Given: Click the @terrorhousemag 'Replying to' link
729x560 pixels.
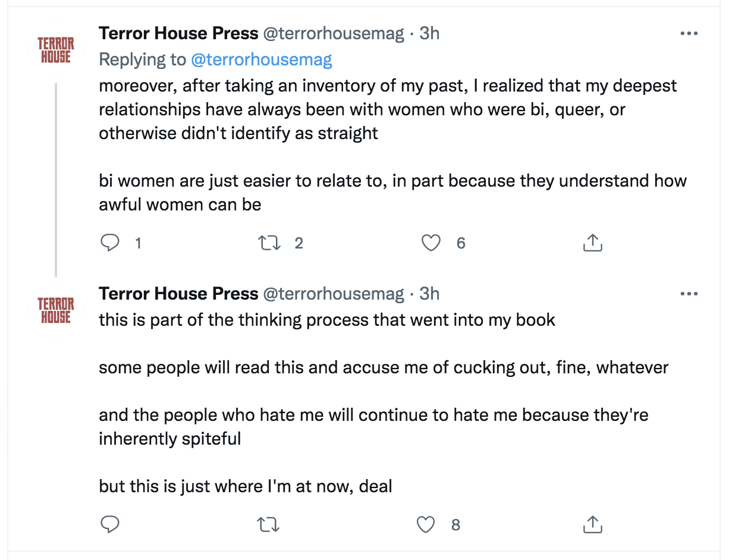Looking at the screenshot, I should coord(261,59).
